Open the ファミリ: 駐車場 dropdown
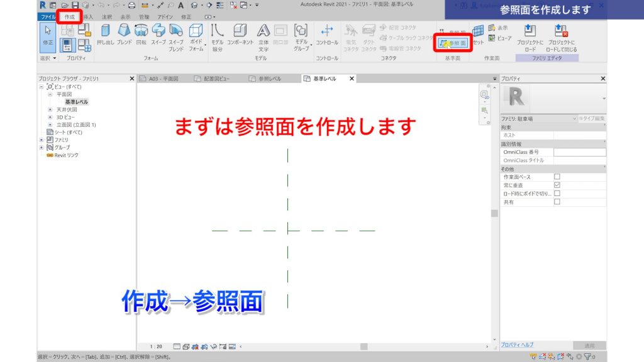This screenshot has height=362, width=644. [x=574, y=119]
